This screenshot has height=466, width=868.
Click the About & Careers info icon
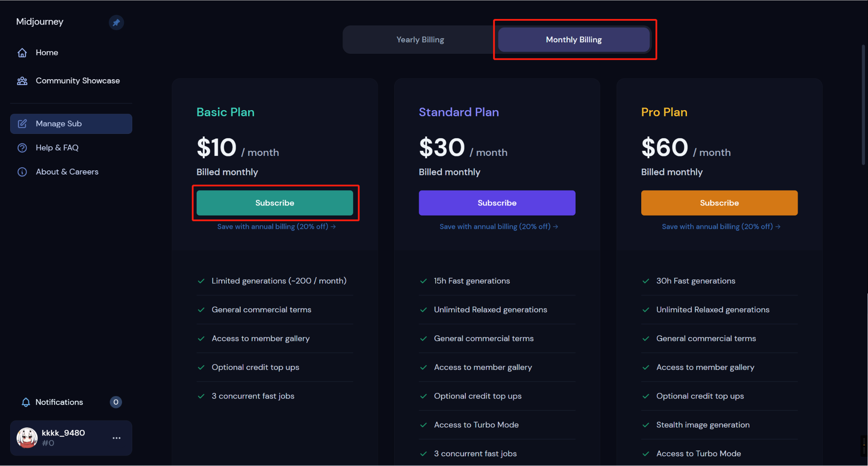(22, 172)
